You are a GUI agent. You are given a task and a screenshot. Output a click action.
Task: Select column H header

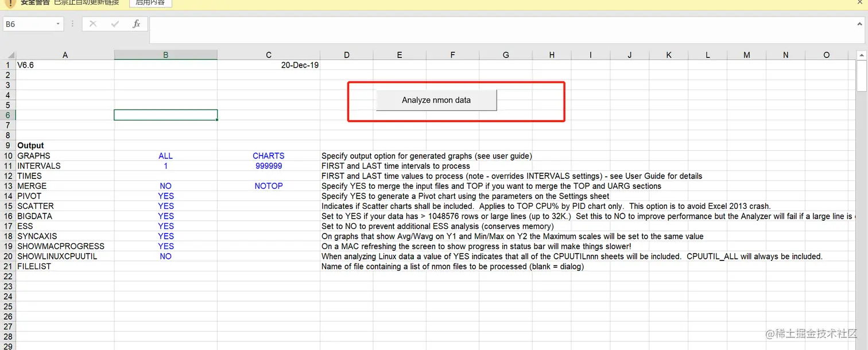point(552,55)
